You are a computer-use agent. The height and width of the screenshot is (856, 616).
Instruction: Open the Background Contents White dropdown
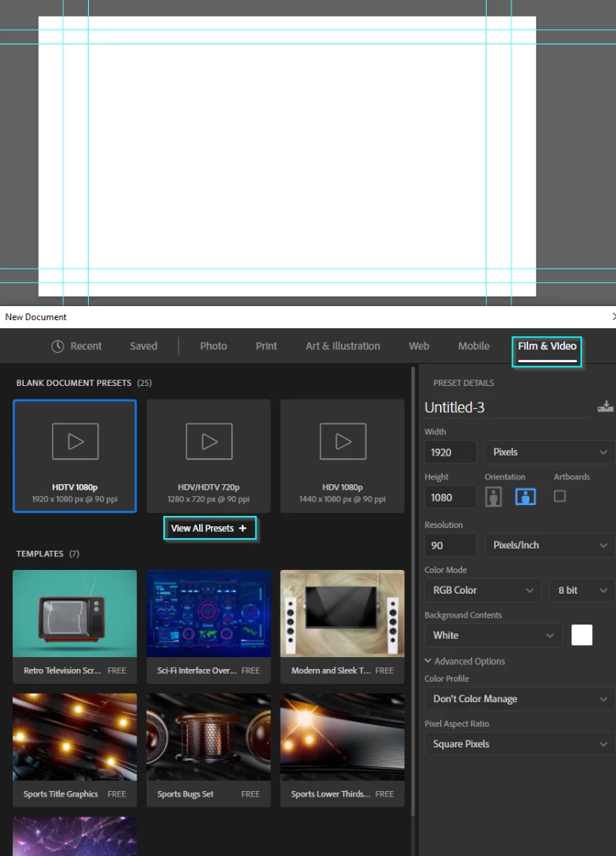point(493,636)
